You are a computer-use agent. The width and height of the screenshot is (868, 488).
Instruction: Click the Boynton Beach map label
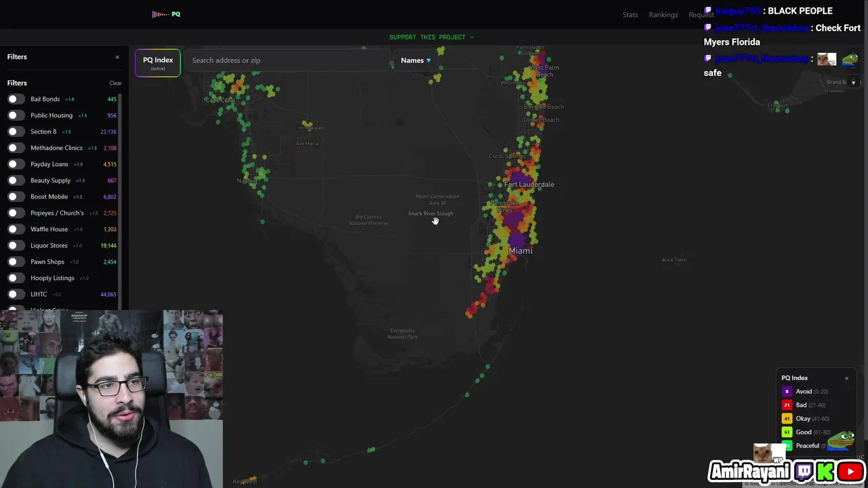[x=544, y=107]
